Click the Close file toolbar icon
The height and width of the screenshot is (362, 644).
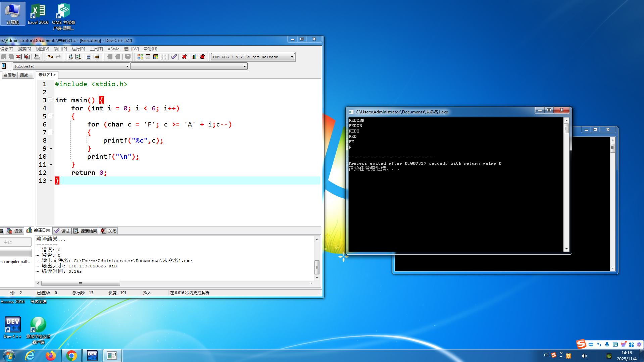[19, 57]
